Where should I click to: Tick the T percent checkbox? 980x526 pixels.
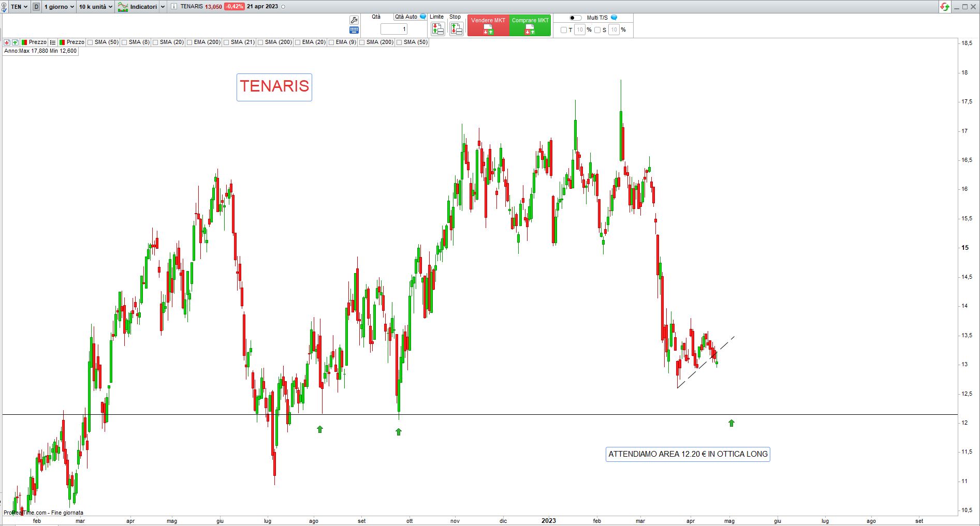tap(564, 30)
